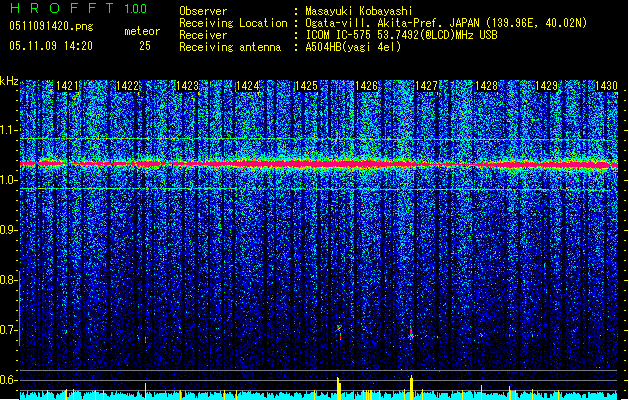Click the 'Receiving Location' label

point(233,23)
